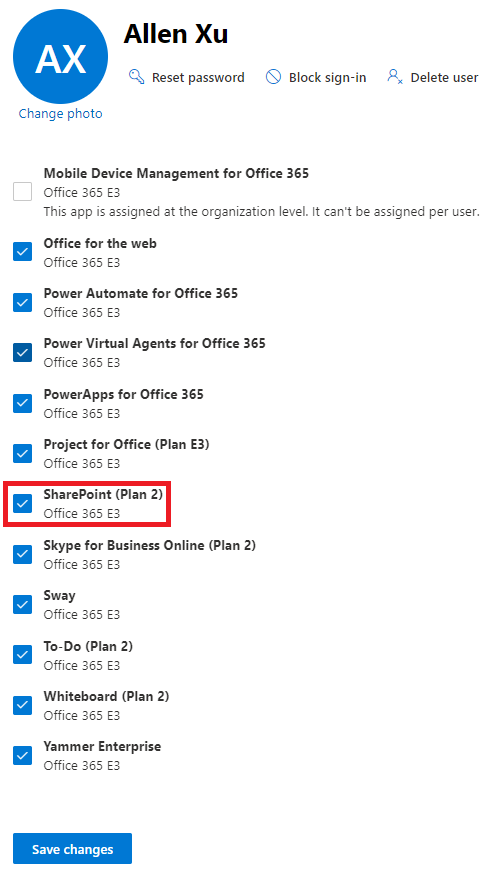Screen dimensions: 495x874
Task: Click the Reset password key icon
Action: (x=137, y=76)
